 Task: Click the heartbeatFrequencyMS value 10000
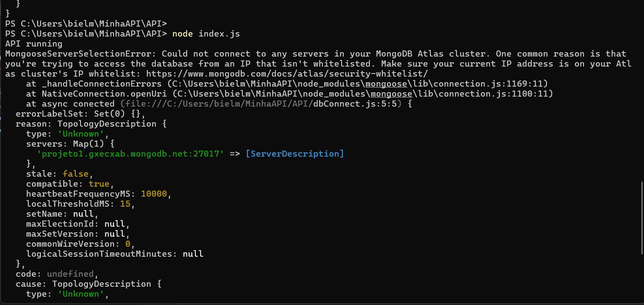point(154,194)
